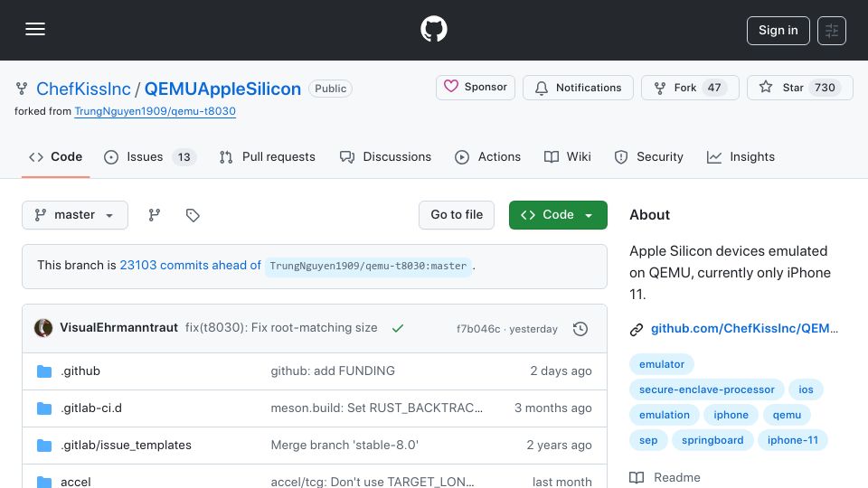Open the Wiki tab
The width and height of the screenshot is (868, 488).
point(568,157)
